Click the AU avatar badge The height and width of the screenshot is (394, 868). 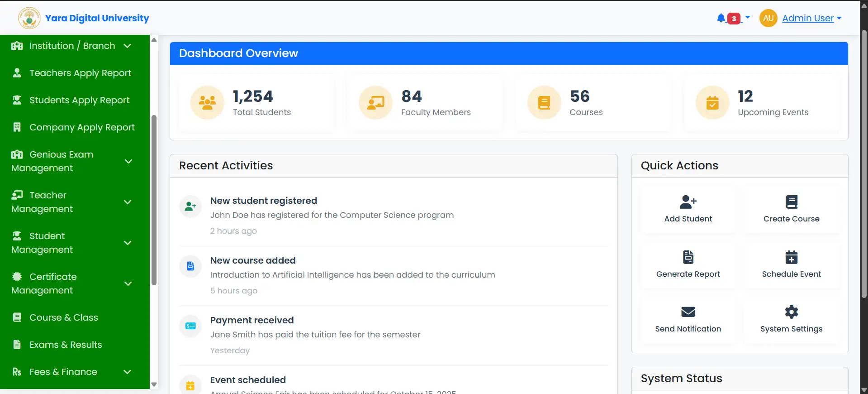click(768, 18)
